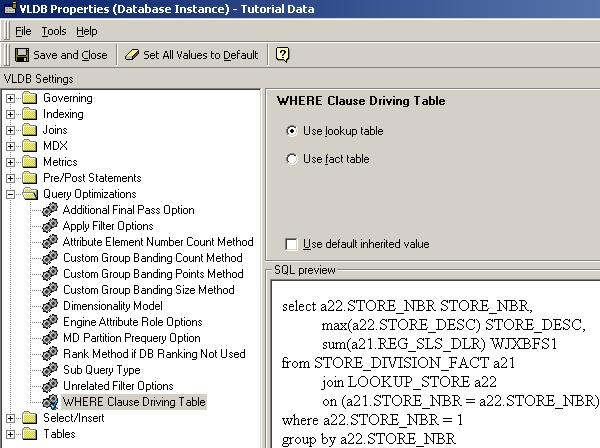
Task: Click gear icon next to Sub Query Type
Action: (50, 370)
